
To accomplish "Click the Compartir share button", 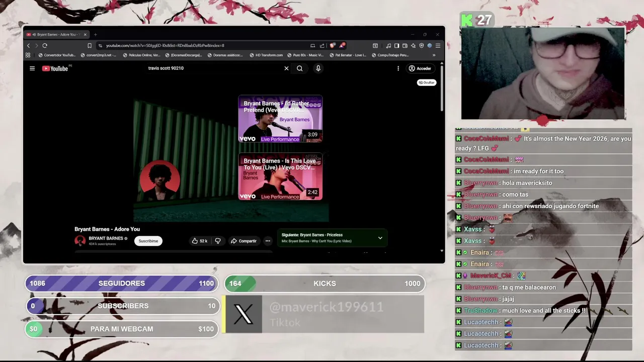I will coord(244,241).
